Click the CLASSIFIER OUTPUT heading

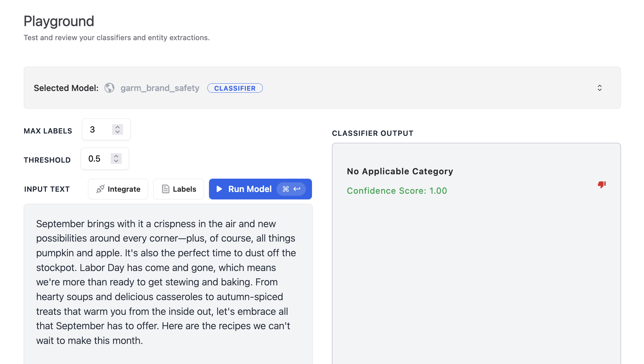[x=372, y=133]
